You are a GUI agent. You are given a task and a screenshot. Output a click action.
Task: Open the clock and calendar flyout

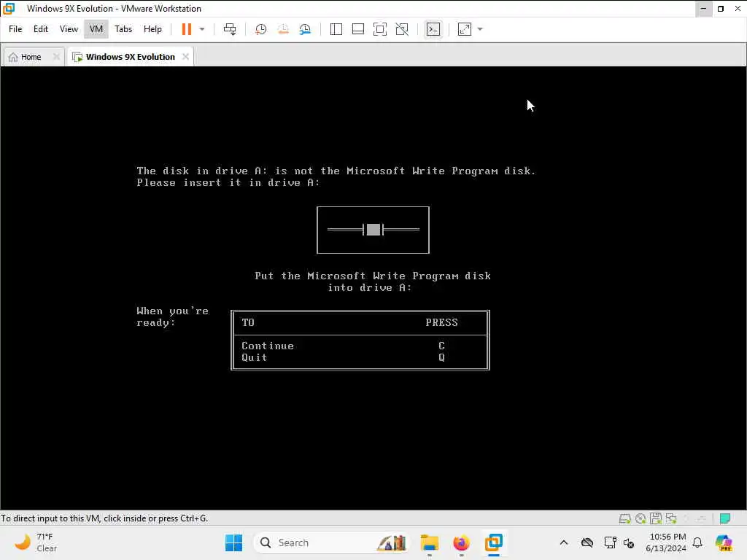point(665,542)
